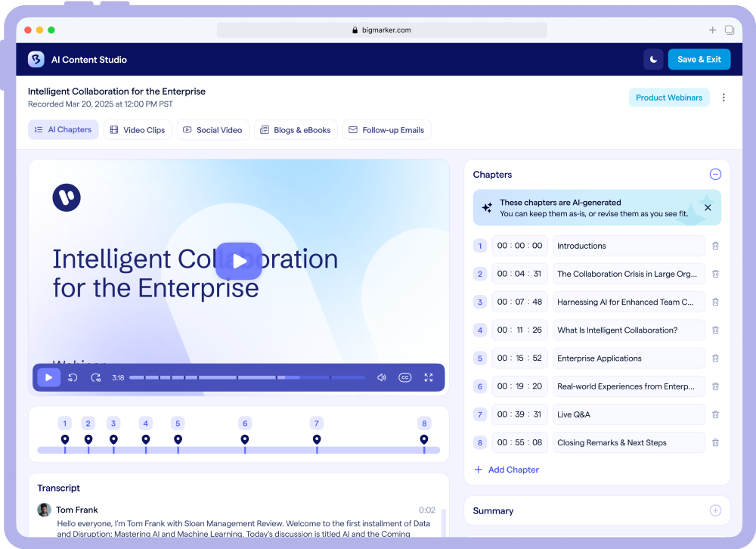Rewind video 10 seconds

[73, 377]
